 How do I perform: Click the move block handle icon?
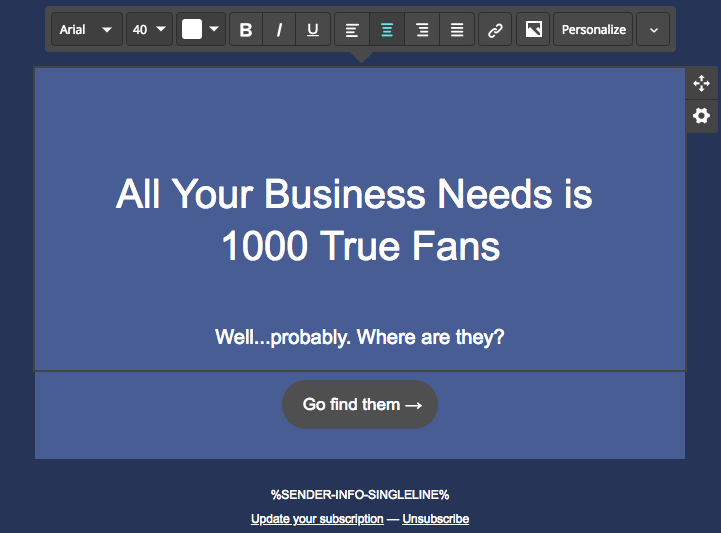pos(701,84)
